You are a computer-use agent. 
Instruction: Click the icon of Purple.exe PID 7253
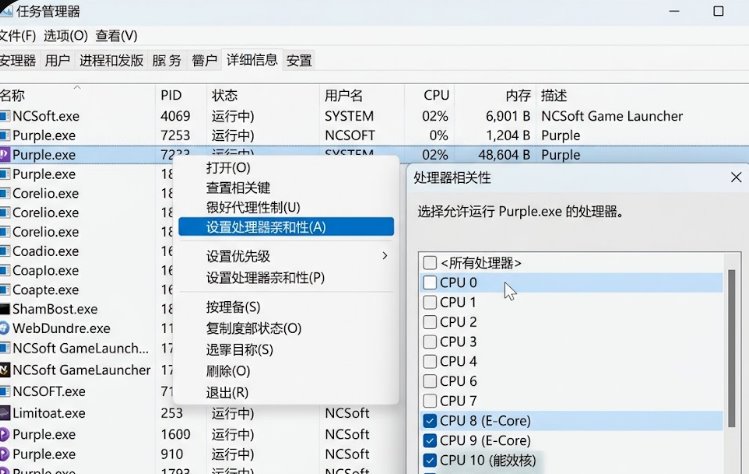tap(5, 135)
